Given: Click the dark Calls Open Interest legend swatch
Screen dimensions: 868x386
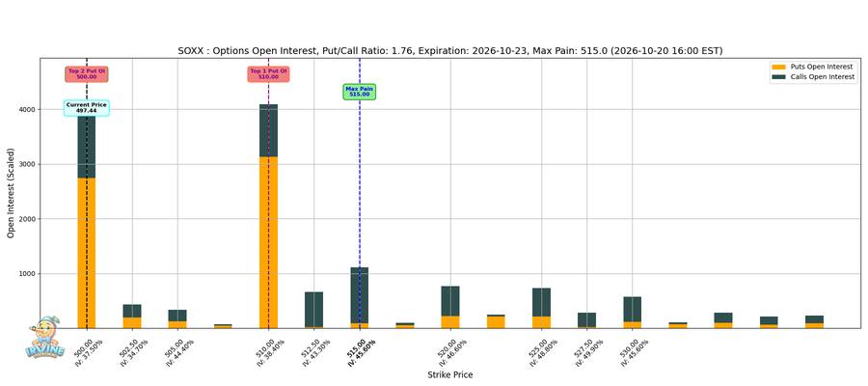Looking at the screenshot, I should 779,77.
